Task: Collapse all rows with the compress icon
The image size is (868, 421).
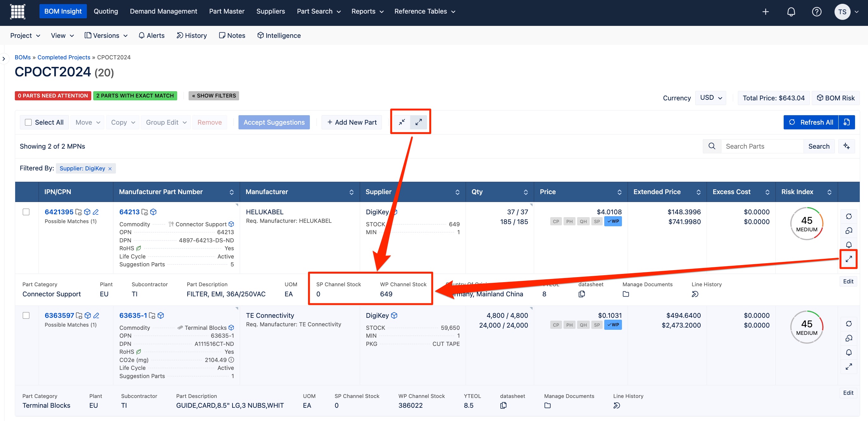Action: coord(402,122)
